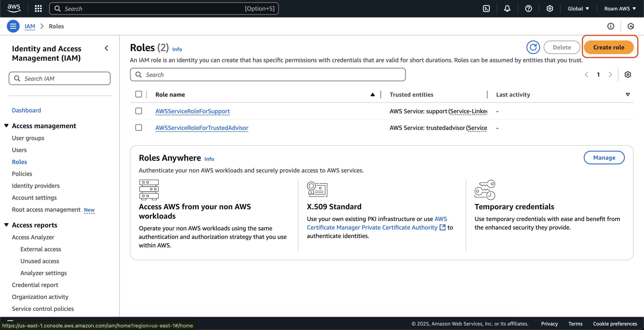Open Account settings in the sidebar

pos(34,198)
